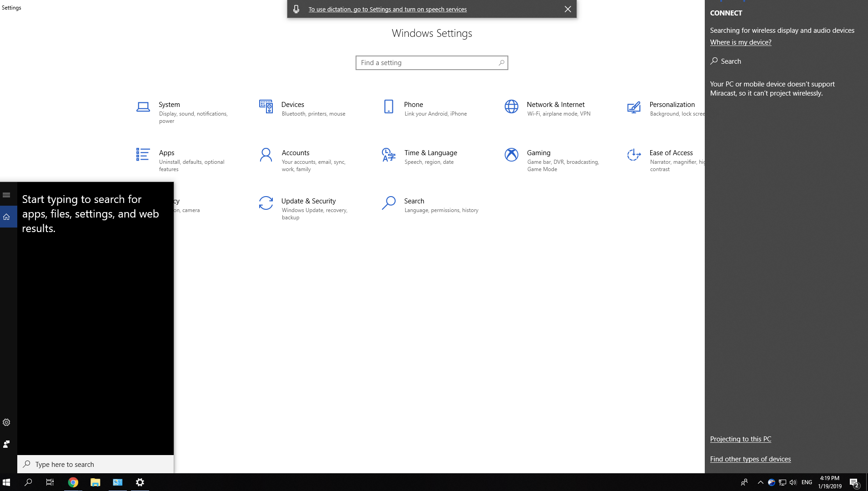This screenshot has width=868, height=491.
Task: Open the Update & Security refresh icon
Action: 266,203
